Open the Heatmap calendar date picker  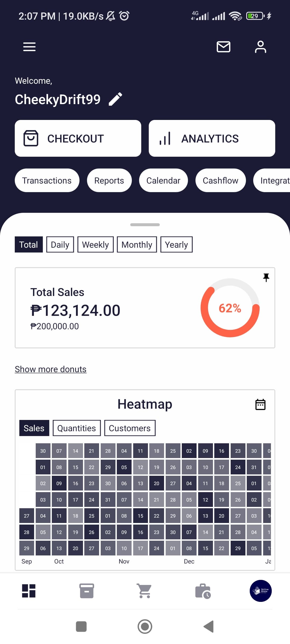point(260,404)
